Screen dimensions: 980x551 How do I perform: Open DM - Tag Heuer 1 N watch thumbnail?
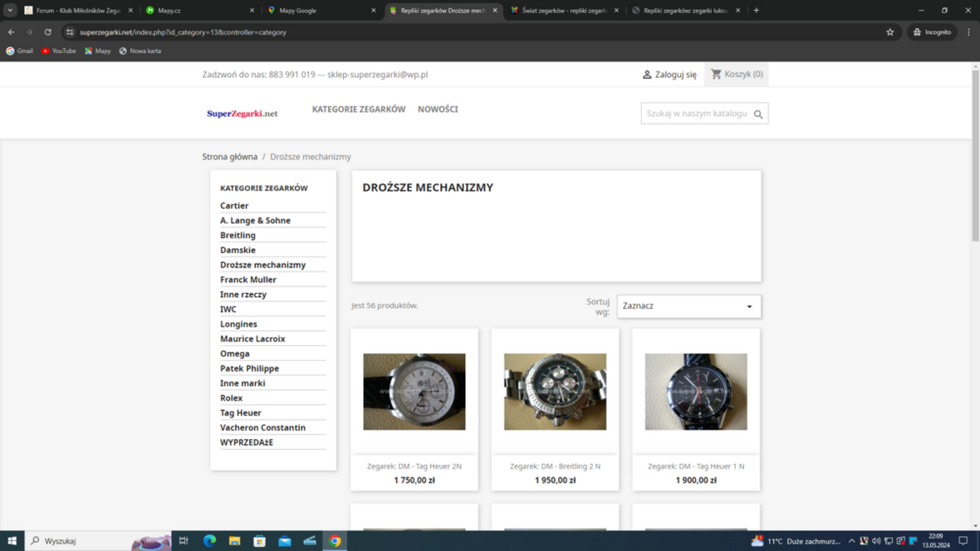click(696, 391)
